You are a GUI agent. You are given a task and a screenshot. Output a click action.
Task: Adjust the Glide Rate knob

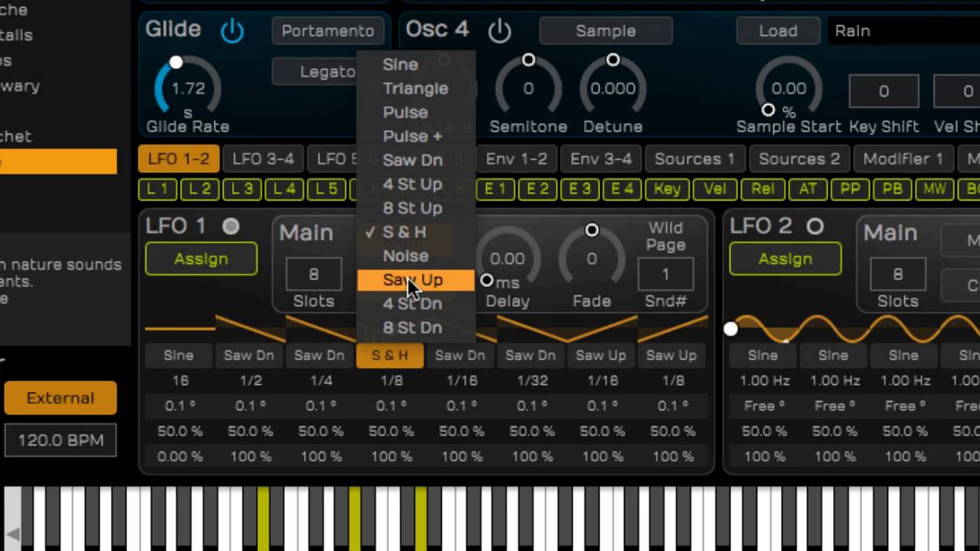188,88
